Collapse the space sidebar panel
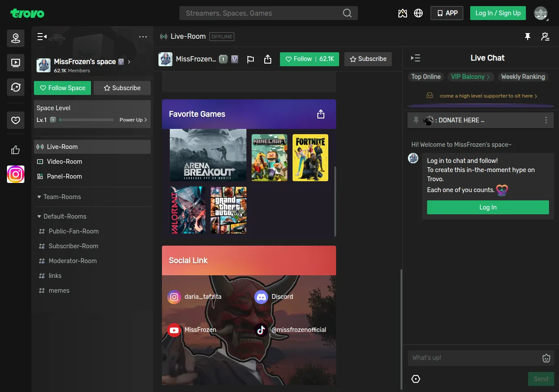Image resolution: width=559 pixels, height=392 pixels. click(42, 37)
